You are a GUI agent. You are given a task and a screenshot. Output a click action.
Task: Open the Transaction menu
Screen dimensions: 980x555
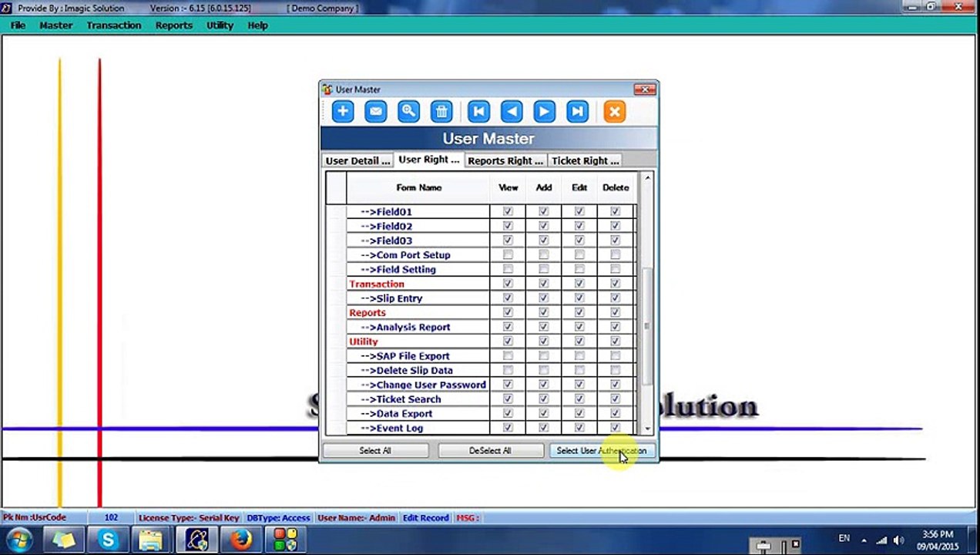pos(114,25)
